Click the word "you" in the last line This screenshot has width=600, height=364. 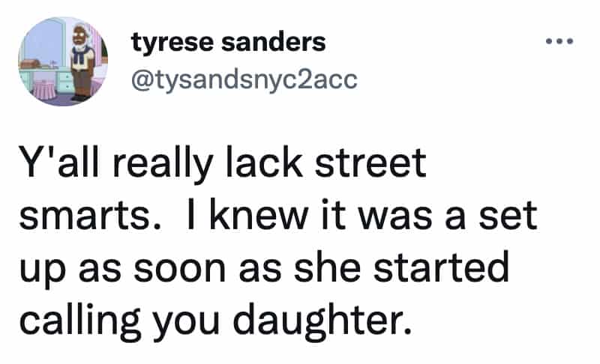click(x=187, y=325)
